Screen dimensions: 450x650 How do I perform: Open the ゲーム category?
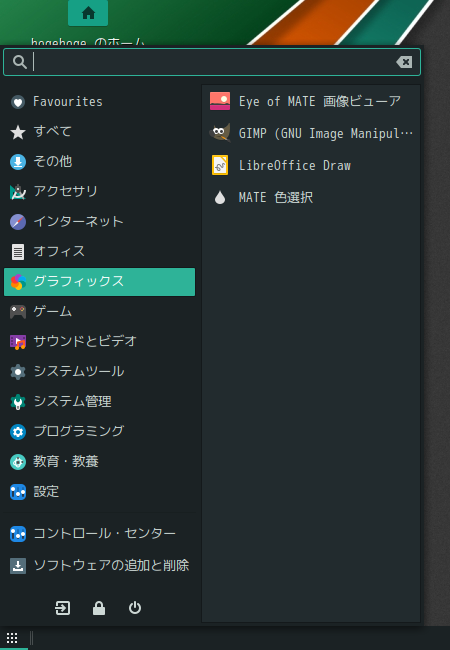click(99, 312)
